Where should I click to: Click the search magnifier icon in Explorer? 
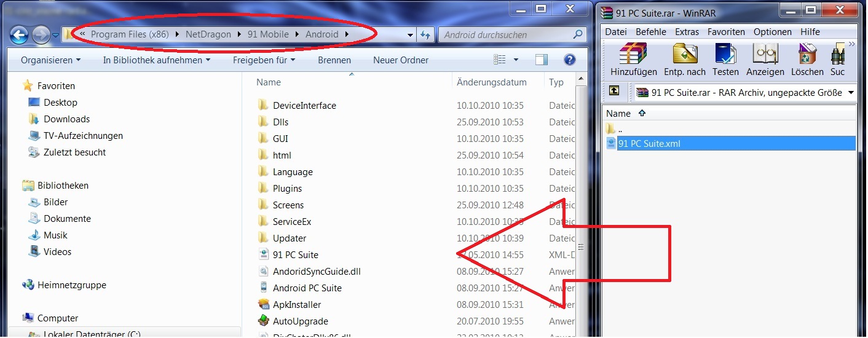pos(577,35)
